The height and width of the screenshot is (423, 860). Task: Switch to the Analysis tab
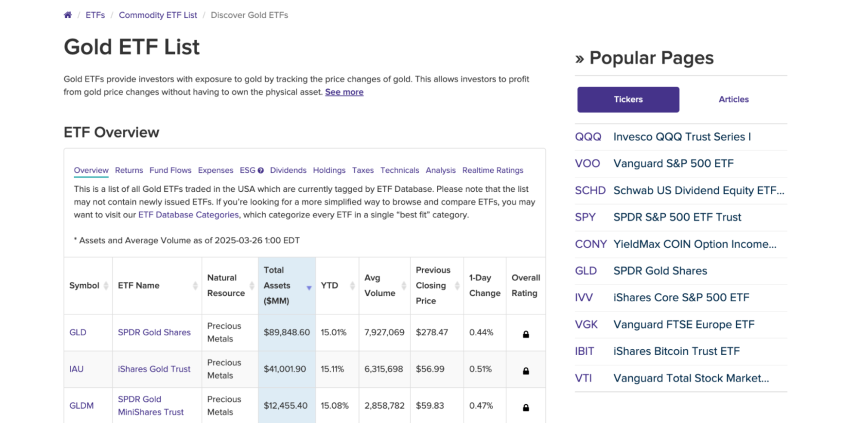click(440, 171)
